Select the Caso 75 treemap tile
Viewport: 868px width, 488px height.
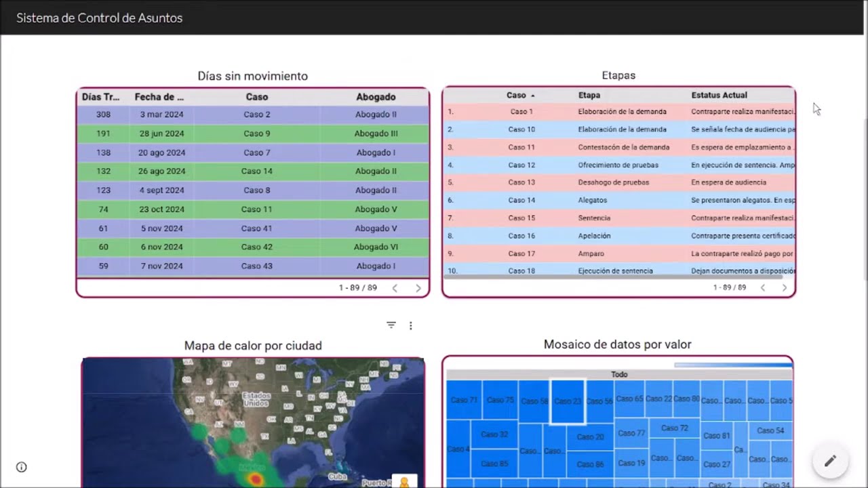point(500,400)
